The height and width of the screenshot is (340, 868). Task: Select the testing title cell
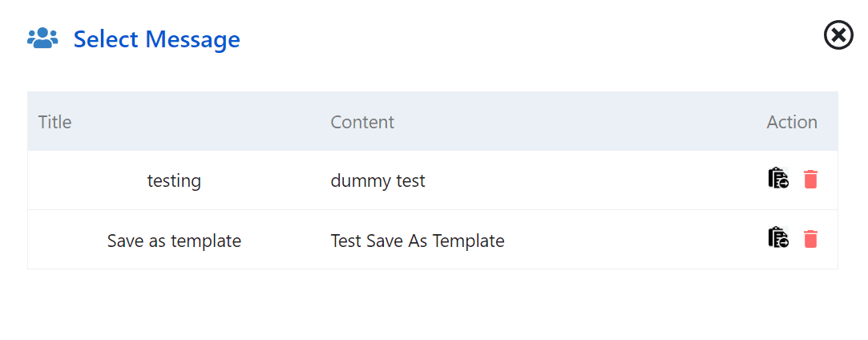[174, 180]
